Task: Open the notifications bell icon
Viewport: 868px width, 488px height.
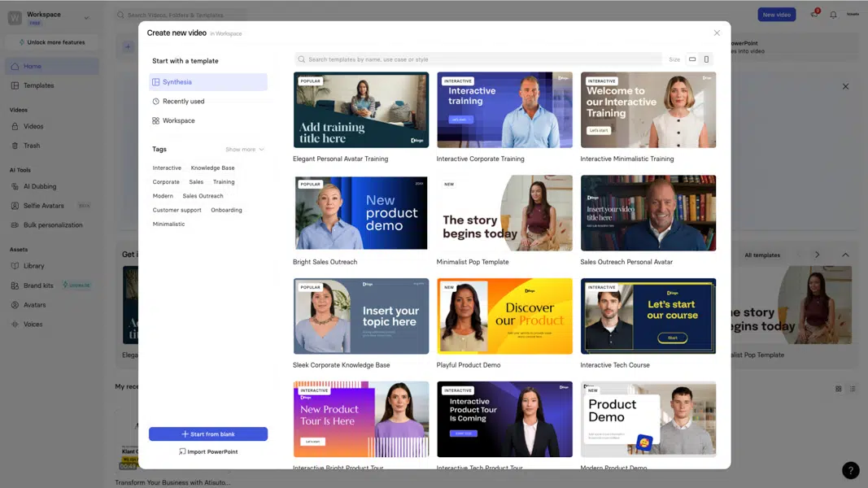Action: coord(833,15)
